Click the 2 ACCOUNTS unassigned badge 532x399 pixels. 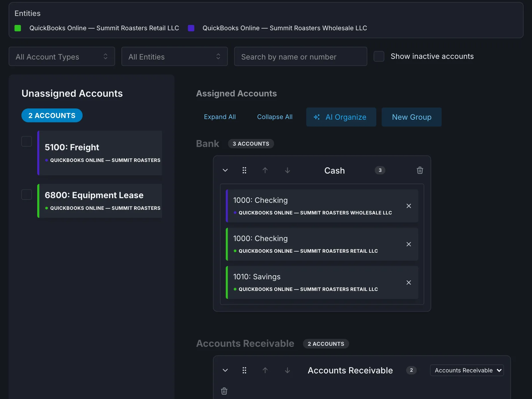click(x=52, y=115)
